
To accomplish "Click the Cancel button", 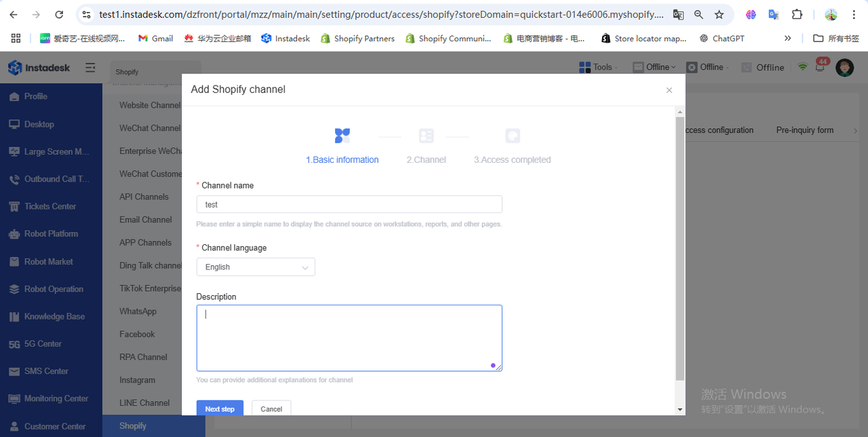I will click(x=271, y=408).
